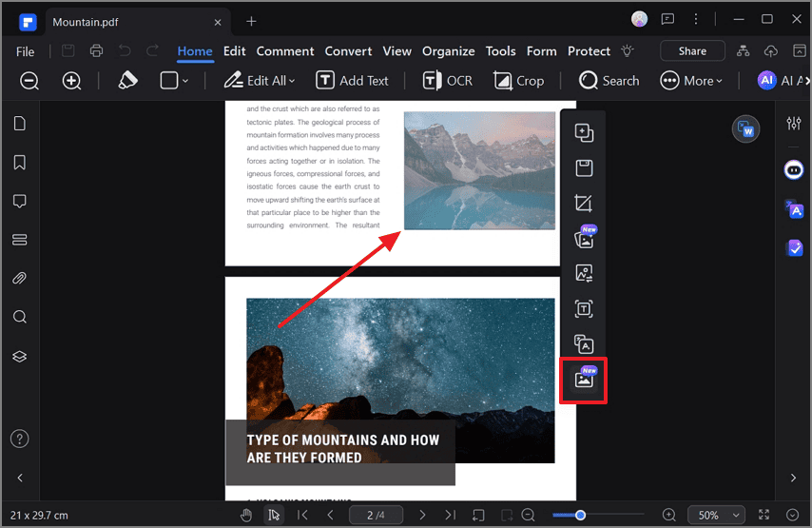Open the properties sliders panel on right
Viewport: 812px width, 528px height.
coord(793,124)
